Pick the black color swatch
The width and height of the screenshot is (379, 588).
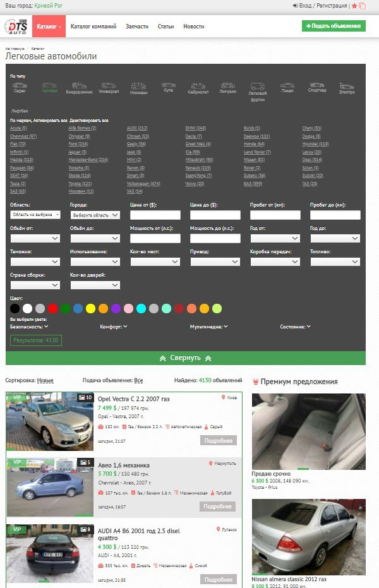click(15, 309)
